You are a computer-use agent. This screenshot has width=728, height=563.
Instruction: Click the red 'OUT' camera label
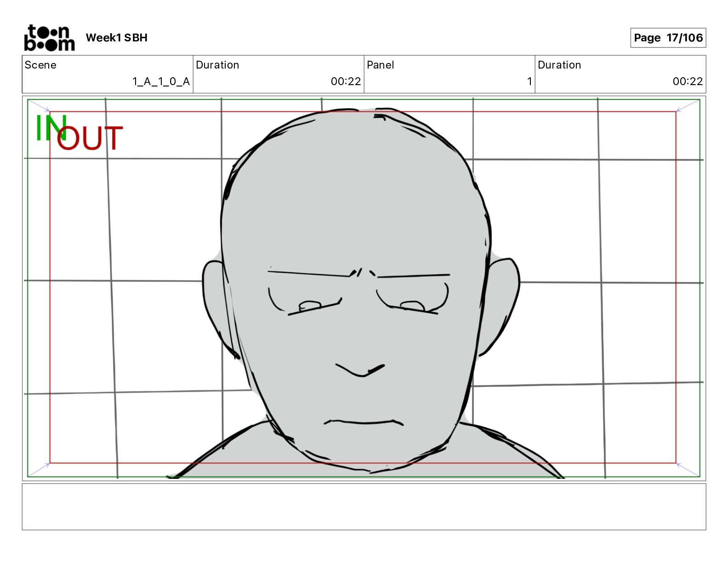coord(90,138)
